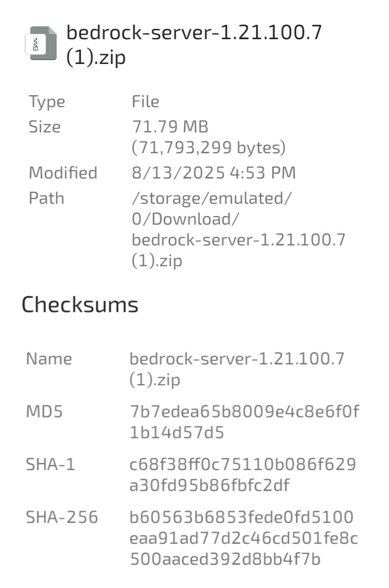Tap the MD5 hash value
Image resolution: width=389 pixels, height=588 pixels.
coord(244,422)
